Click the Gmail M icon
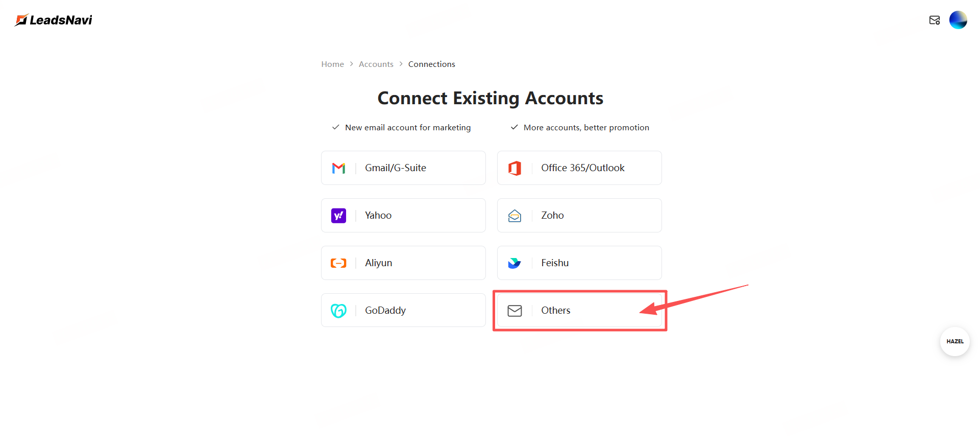Screen dimensions: 980x444 (x=338, y=168)
